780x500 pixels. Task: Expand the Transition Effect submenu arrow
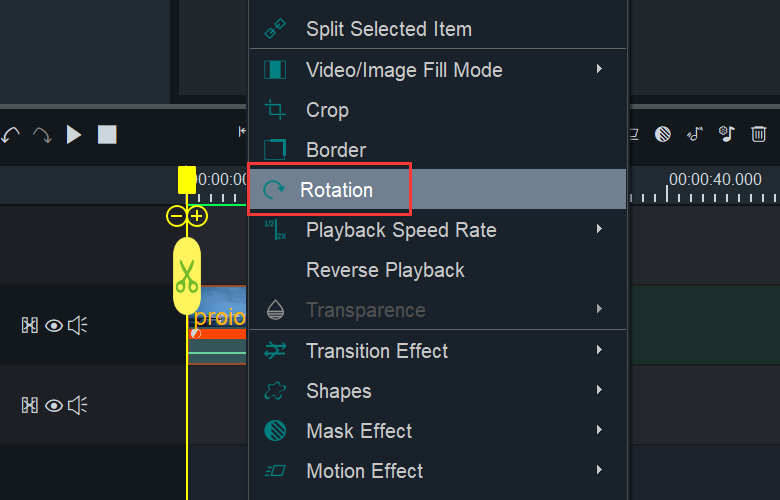(x=599, y=351)
